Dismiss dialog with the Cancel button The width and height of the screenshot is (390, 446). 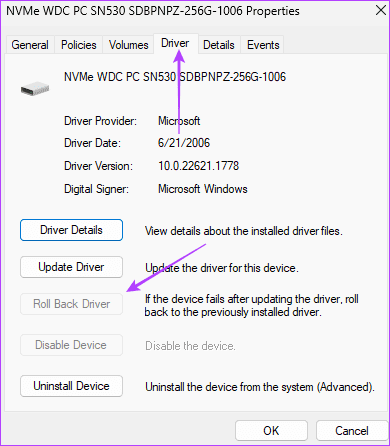[x=352, y=431]
